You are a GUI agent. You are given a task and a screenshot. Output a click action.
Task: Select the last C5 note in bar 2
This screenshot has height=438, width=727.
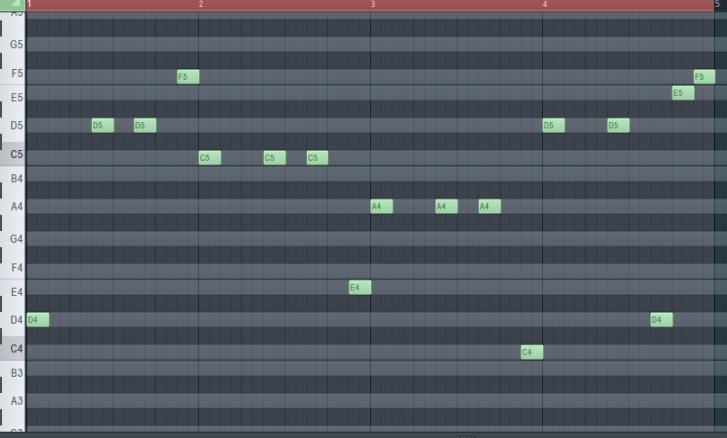coord(318,158)
